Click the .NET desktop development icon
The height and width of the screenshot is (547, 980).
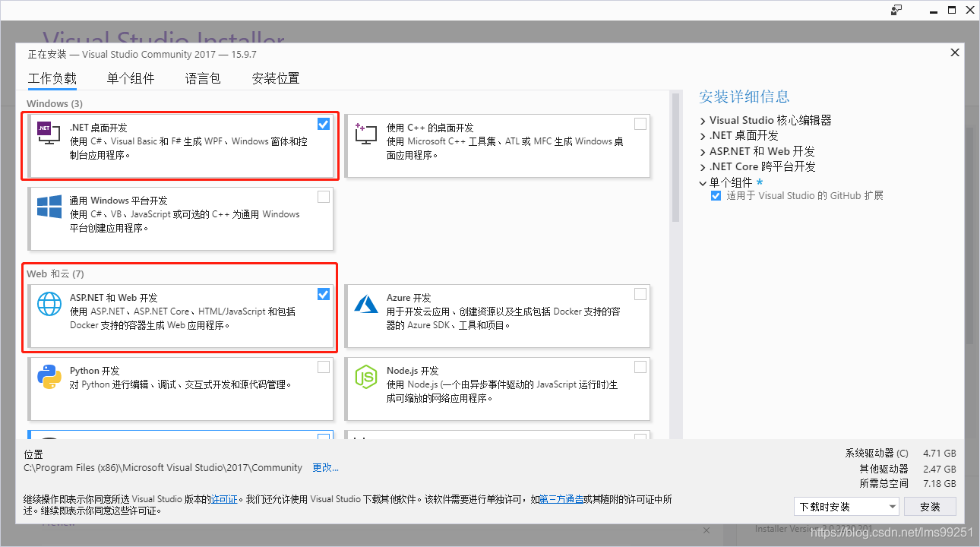49,133
